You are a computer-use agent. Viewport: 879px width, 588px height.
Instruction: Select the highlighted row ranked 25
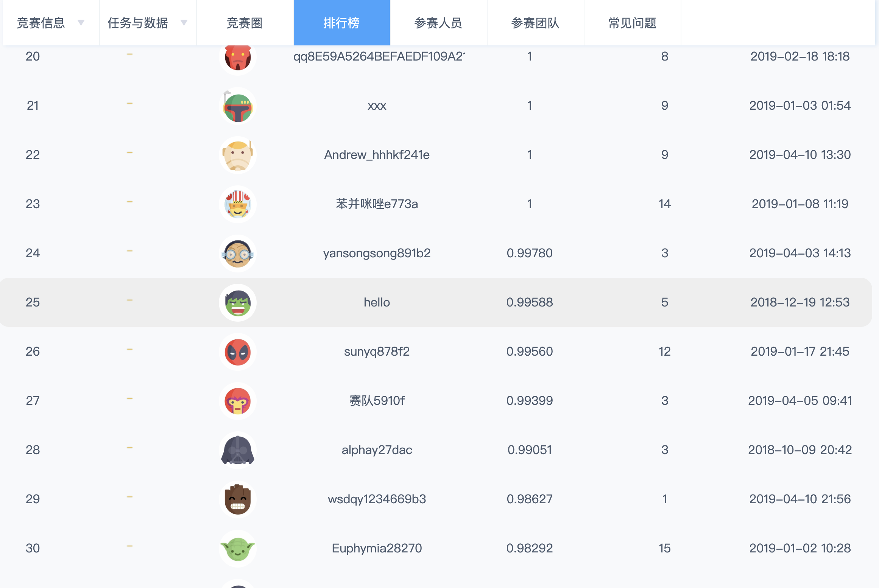(x=435, y=302)
